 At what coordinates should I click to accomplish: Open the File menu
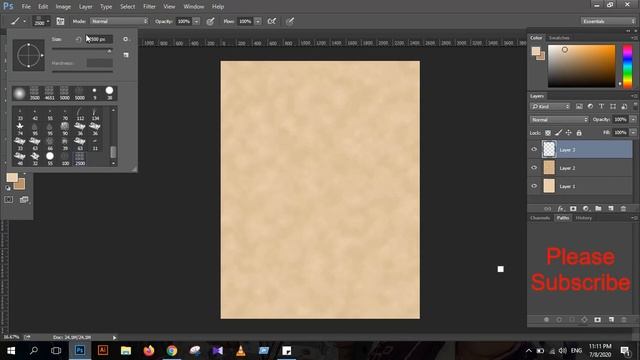pyautogui.click(x=26, y=7)
